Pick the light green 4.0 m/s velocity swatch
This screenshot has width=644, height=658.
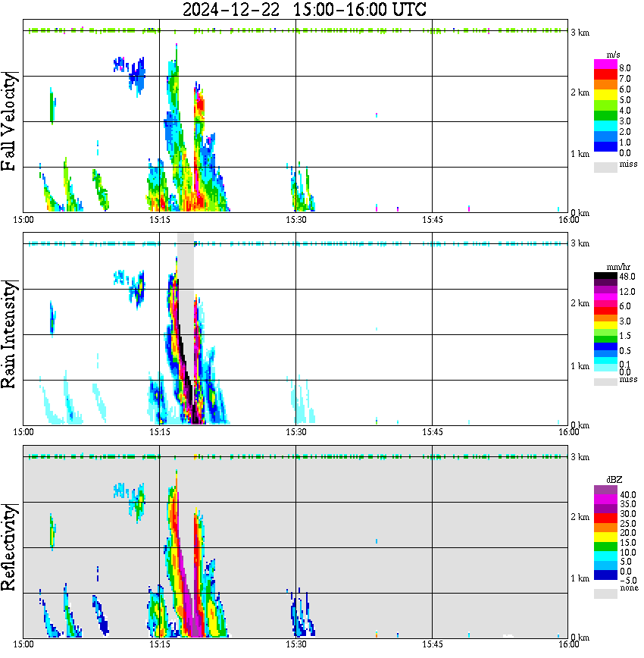pyautogui.click(x=605, y=106)
